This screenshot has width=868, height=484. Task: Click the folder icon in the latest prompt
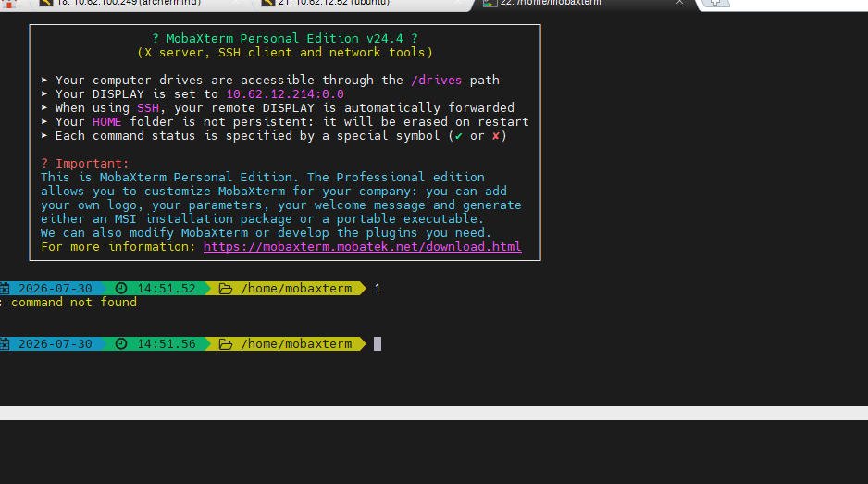(x=225, y=344)
